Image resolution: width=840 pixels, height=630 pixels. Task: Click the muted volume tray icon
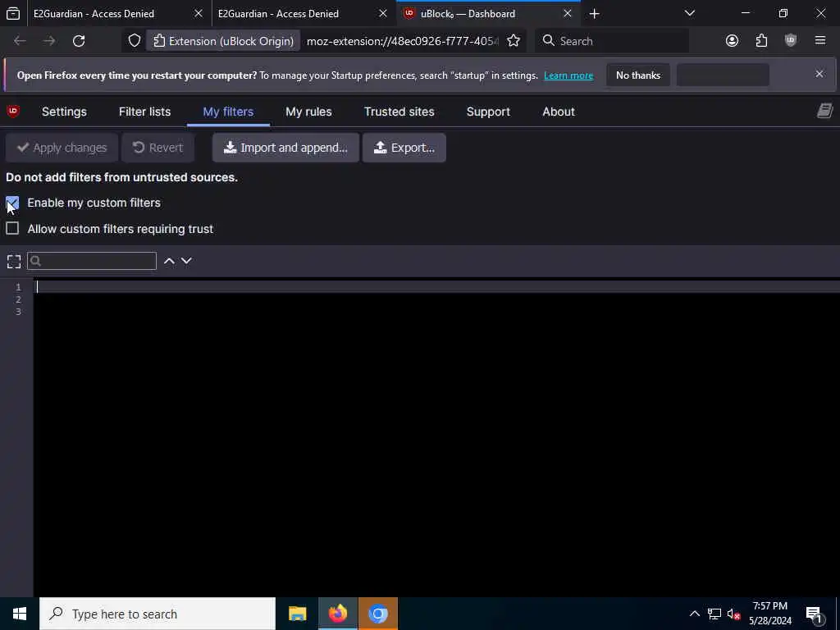coord(733,614)
